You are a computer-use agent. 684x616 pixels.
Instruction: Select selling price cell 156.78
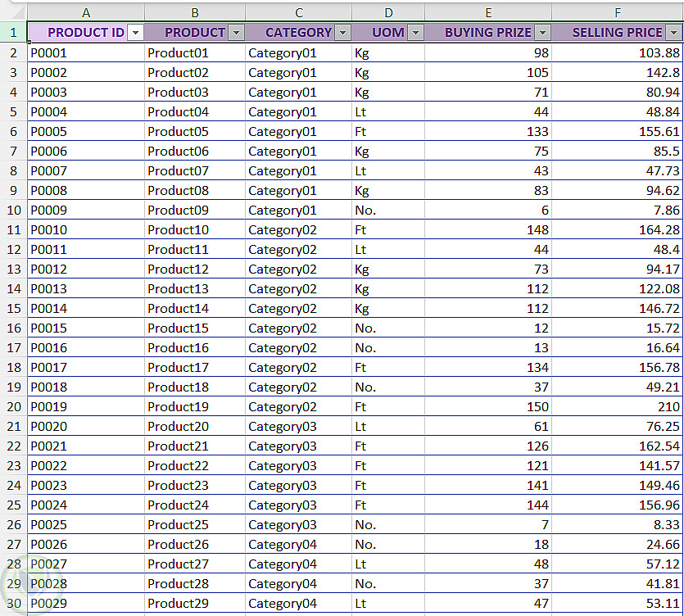point(618,367)
